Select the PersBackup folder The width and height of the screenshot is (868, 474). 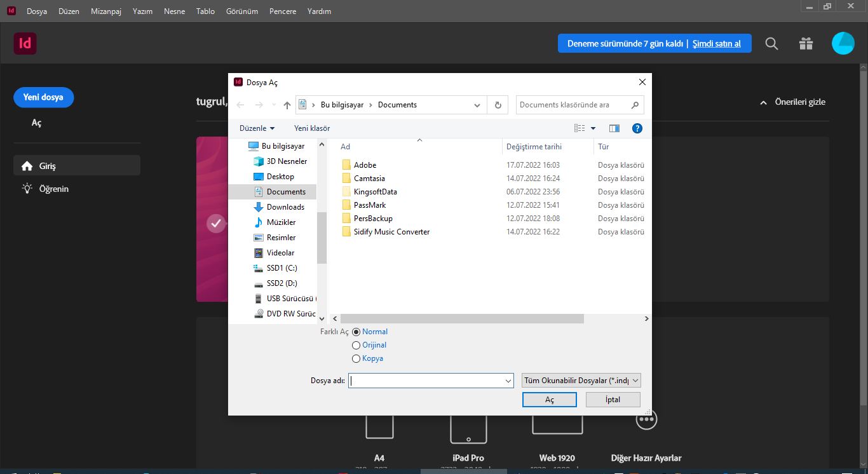tap(373, 219)
